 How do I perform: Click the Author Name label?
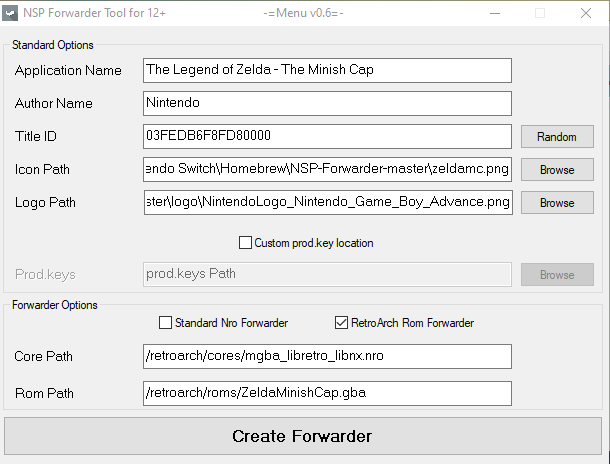tap(54, 103)
